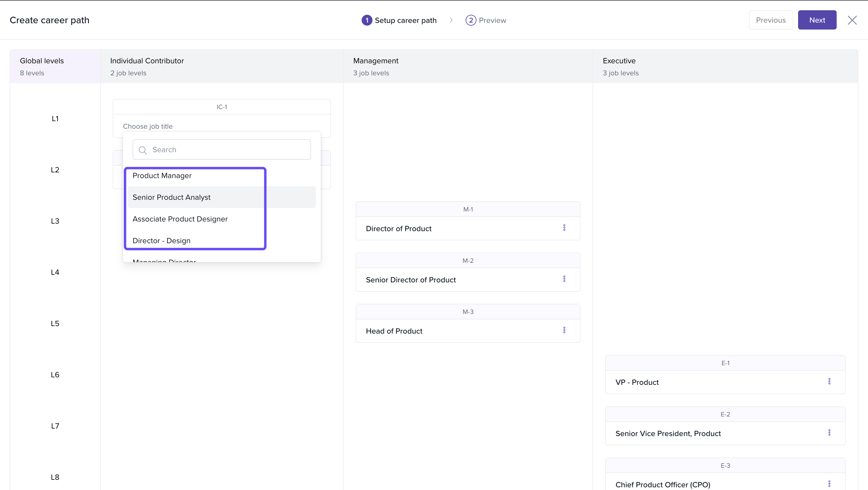Select Product Manager from job list
This screenshot has height=490, width=868.
coord(162,176)
